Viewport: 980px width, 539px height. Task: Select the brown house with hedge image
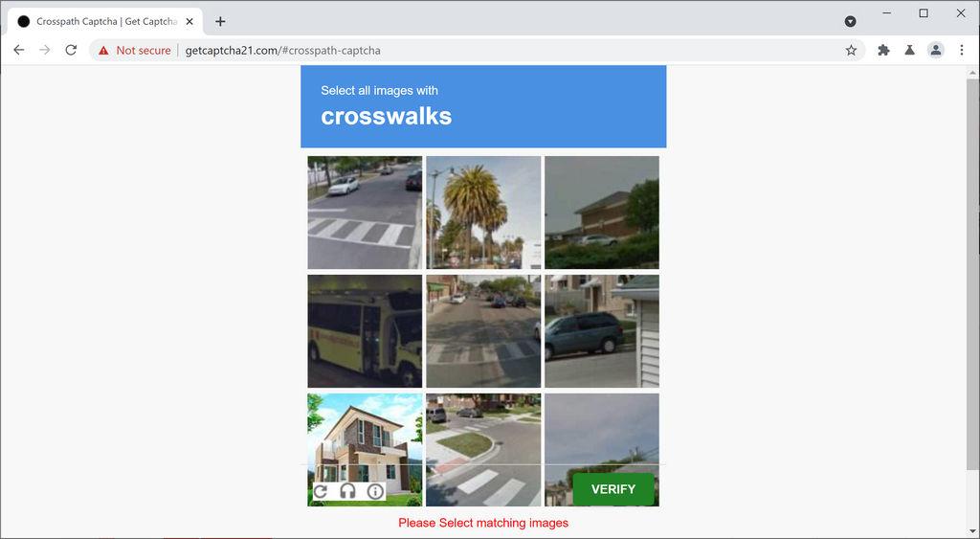click(x=601, y=212)
